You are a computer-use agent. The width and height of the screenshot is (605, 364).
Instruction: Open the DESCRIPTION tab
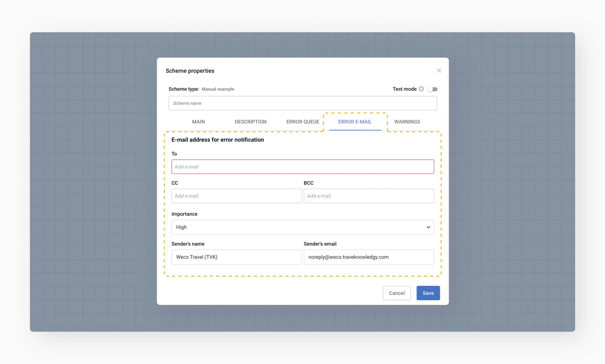coord(251,122)
